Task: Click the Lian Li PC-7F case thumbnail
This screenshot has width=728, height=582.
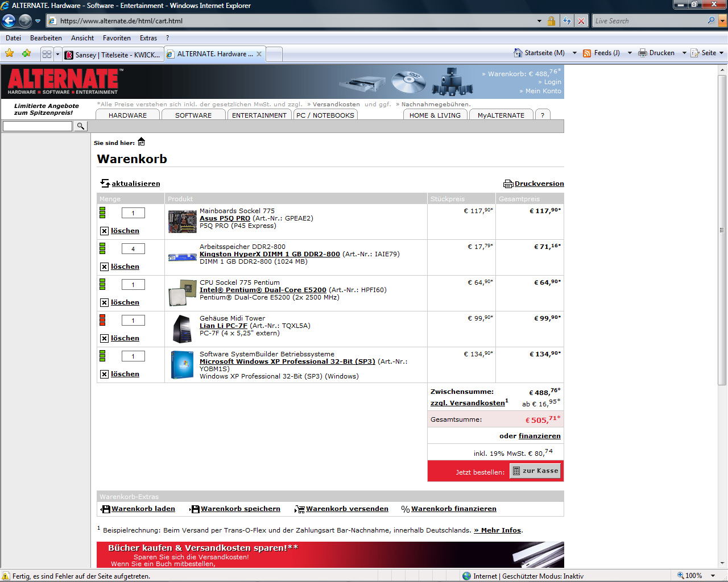Action: (183, 329)
